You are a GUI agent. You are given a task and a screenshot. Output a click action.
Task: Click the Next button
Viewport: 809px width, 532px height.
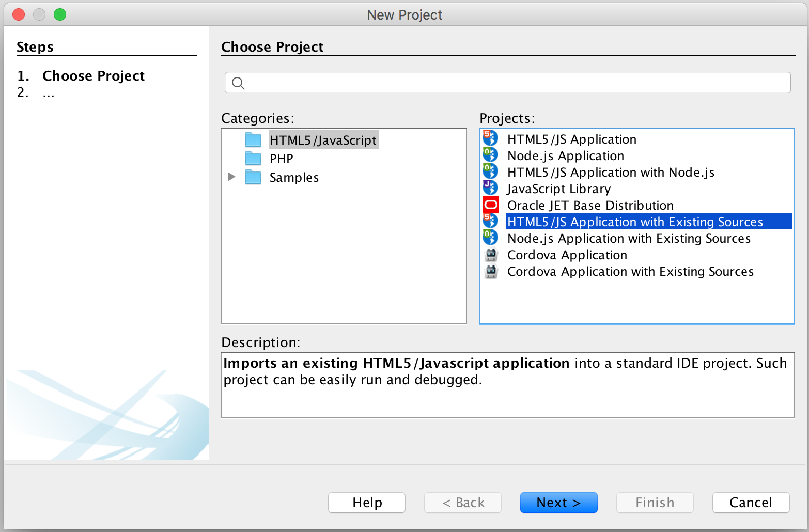[x=558, y=502]
